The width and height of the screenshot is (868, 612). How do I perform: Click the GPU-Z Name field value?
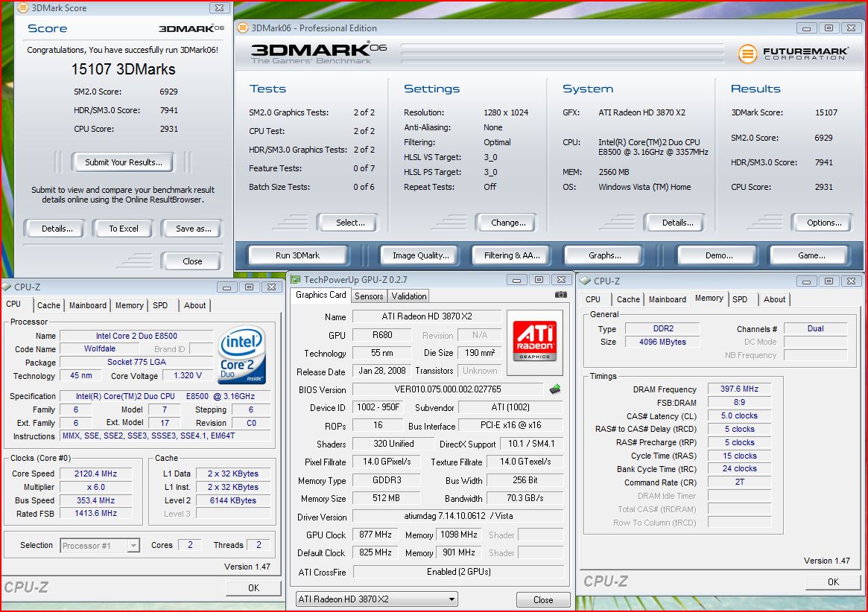click(427, 316)
